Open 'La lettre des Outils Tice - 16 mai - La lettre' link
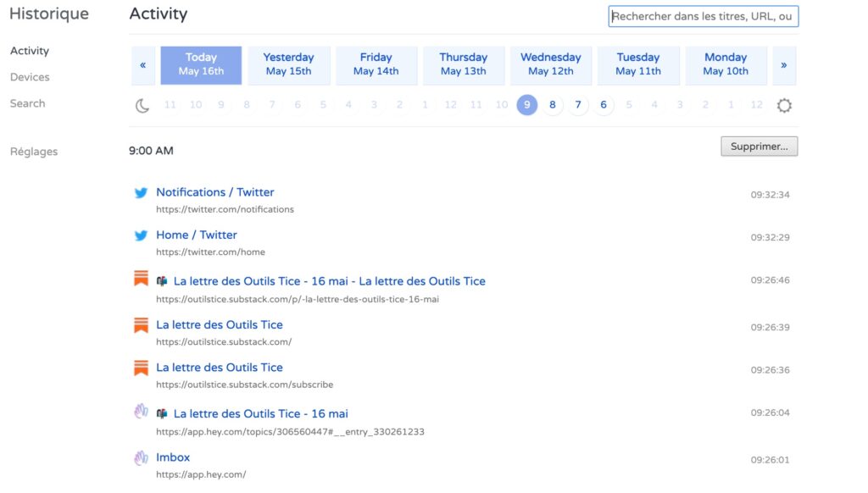The width and height of the screenshot is (868, 493). point(330,281)
